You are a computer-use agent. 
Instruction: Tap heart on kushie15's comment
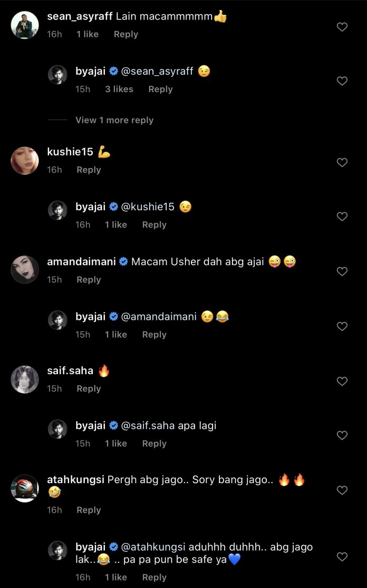342,162
